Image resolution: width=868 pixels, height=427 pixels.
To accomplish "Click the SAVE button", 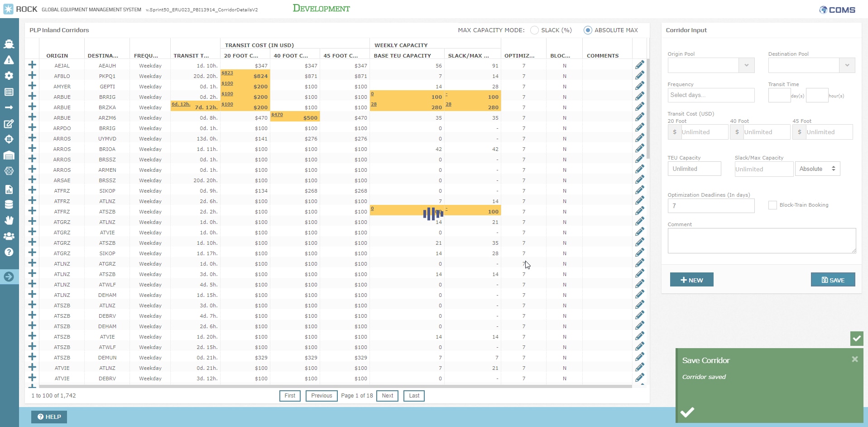I will click(833, 280).
